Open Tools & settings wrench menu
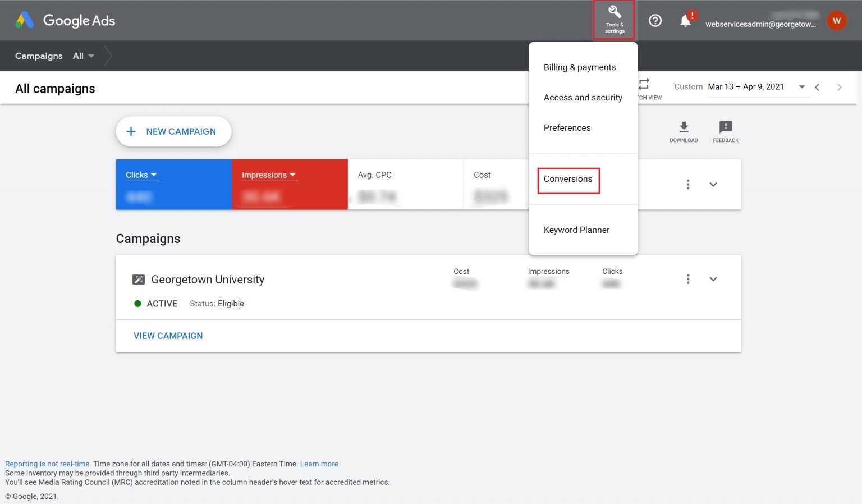The width and height of the screenshot is (862, 504). pos(614,20)
